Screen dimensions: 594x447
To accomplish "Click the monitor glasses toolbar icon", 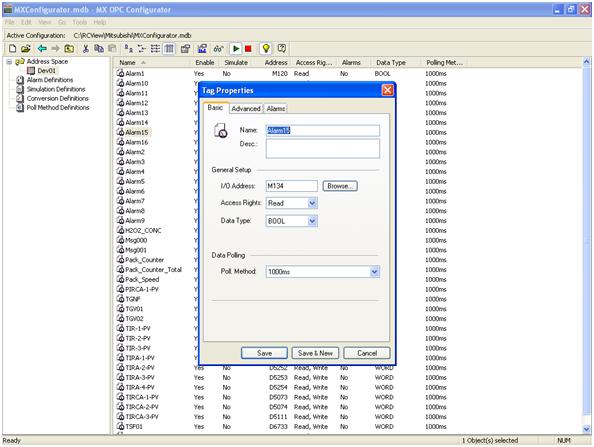I will click(x=219, y=48).
